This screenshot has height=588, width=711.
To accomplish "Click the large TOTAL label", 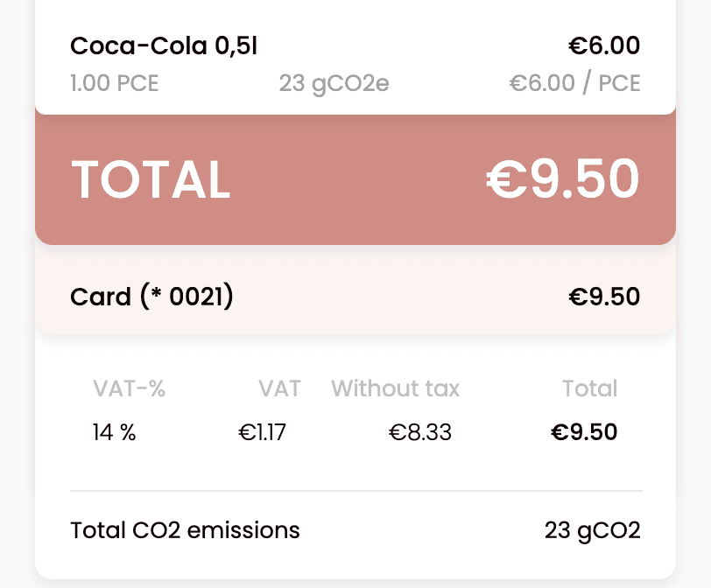I will click(x=151, y=179).
